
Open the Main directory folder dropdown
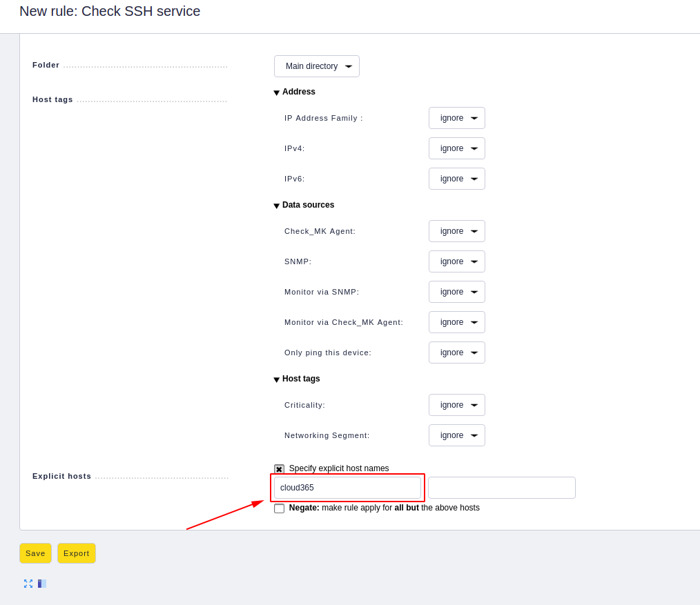[316, 66]
